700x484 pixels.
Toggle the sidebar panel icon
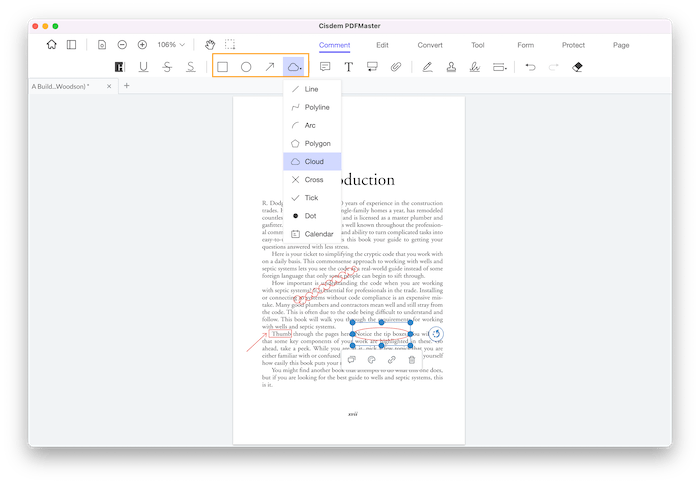pyautogui.click(x=71, y=45)
